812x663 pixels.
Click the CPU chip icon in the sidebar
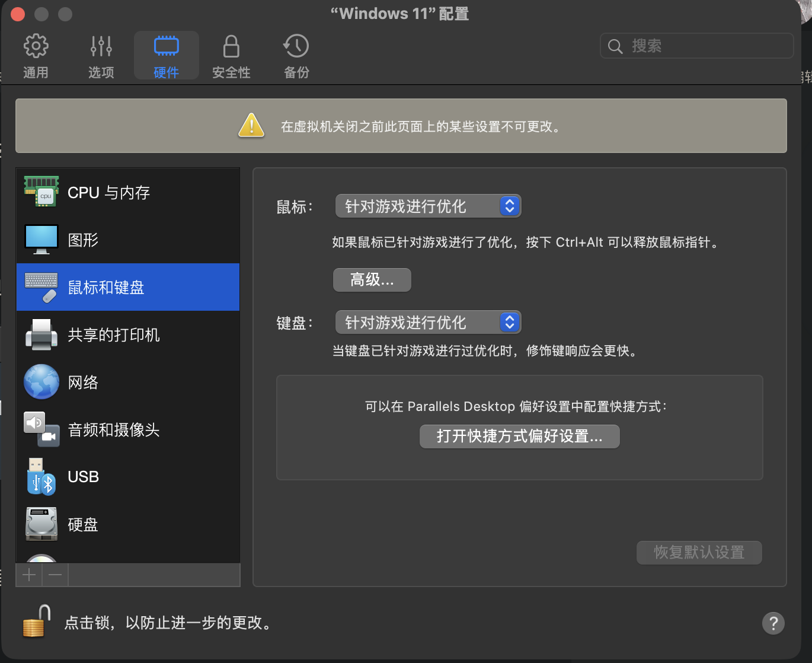41,192
